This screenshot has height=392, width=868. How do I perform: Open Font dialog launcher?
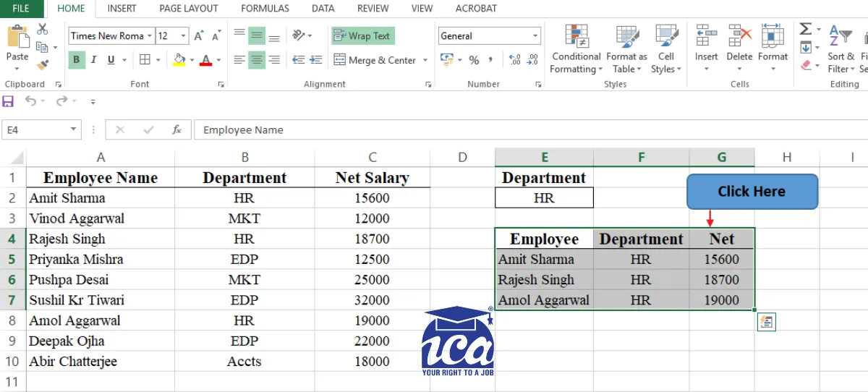(221, 85)
